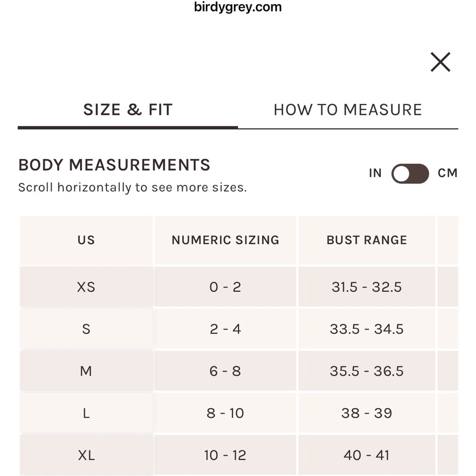Select the XS size row
476x476 pixels.
pos(239,287)
